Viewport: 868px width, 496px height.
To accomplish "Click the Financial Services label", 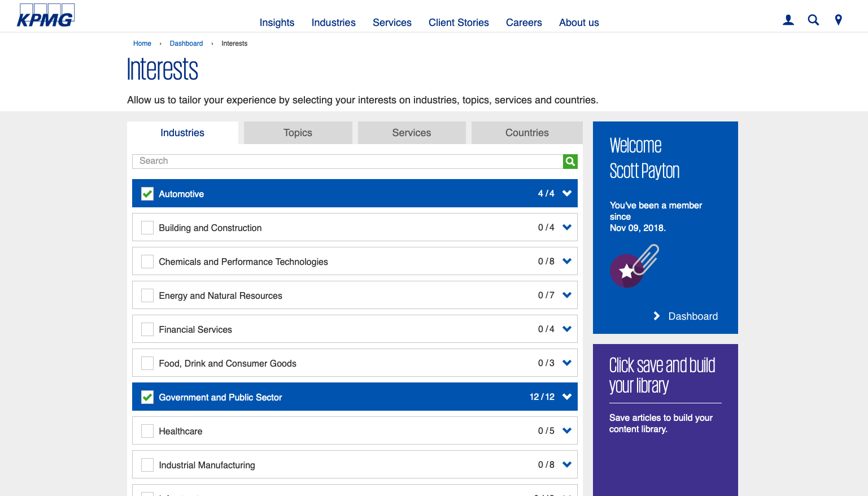I will coord(195,329).
